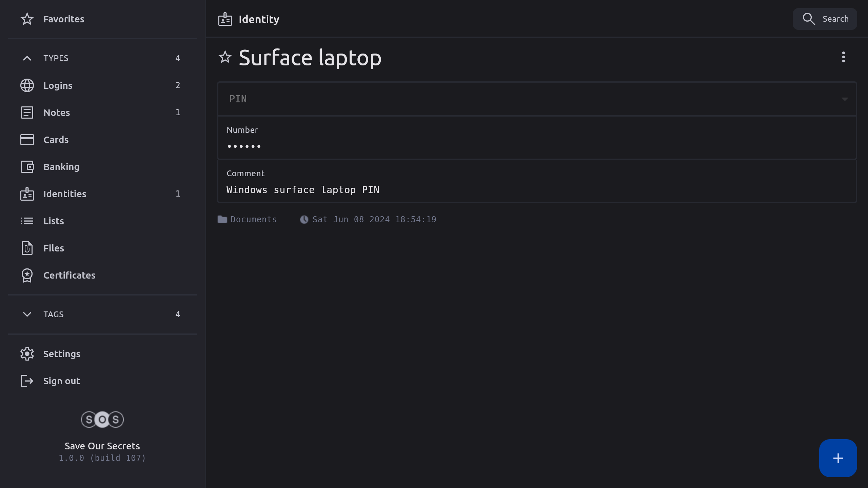Click Sign out

[61, 381]
